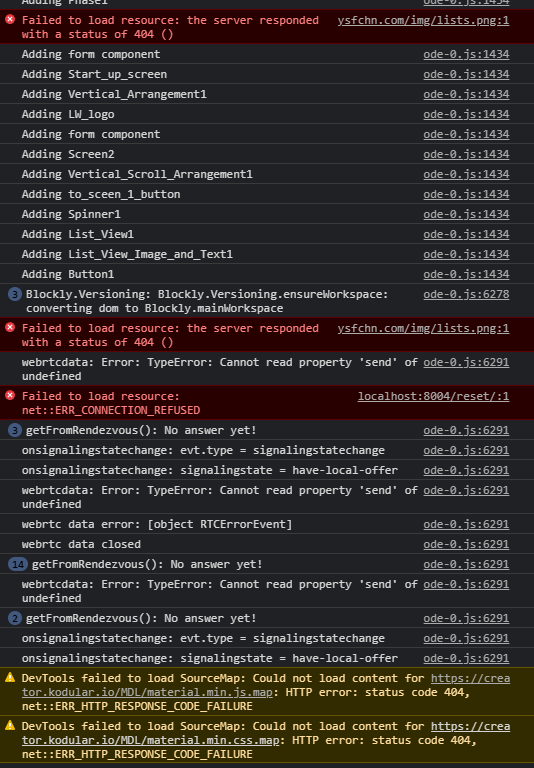Open source link for Adding Button1
Screen dimensions: 534x768
466,274
